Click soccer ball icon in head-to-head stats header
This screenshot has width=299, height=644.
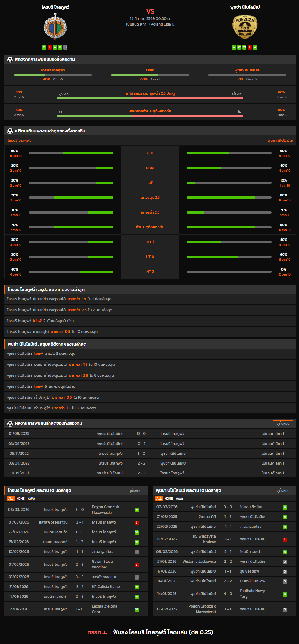tap(10, 60)
